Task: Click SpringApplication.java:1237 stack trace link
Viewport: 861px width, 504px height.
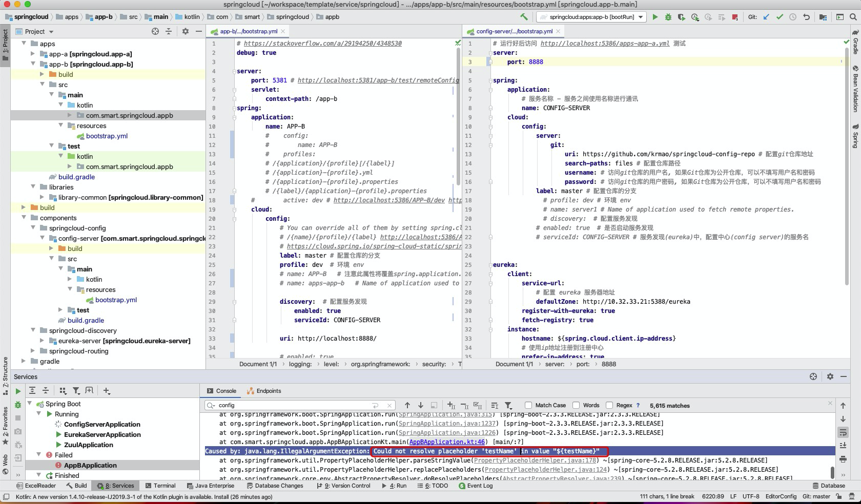Action: pos(447,424)
